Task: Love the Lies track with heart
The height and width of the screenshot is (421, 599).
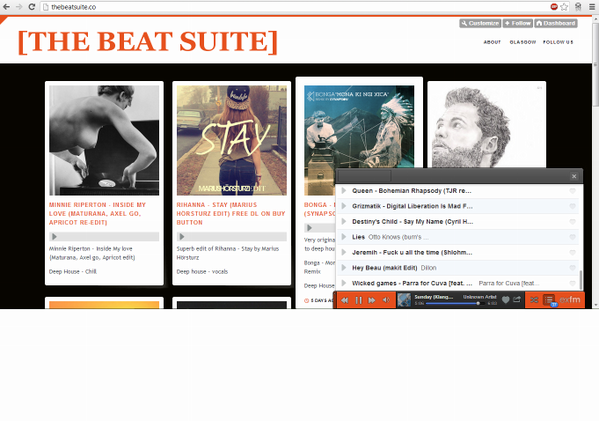Action: tap(572, 237)
